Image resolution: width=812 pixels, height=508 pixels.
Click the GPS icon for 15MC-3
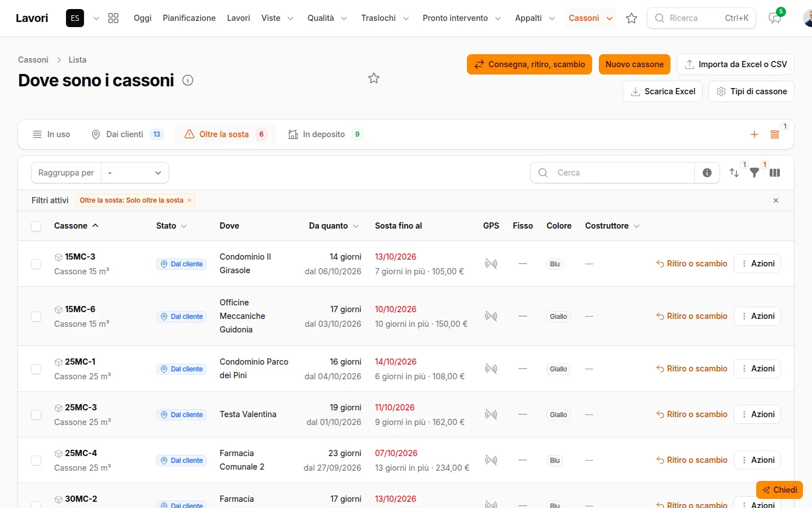coord(491,264)
